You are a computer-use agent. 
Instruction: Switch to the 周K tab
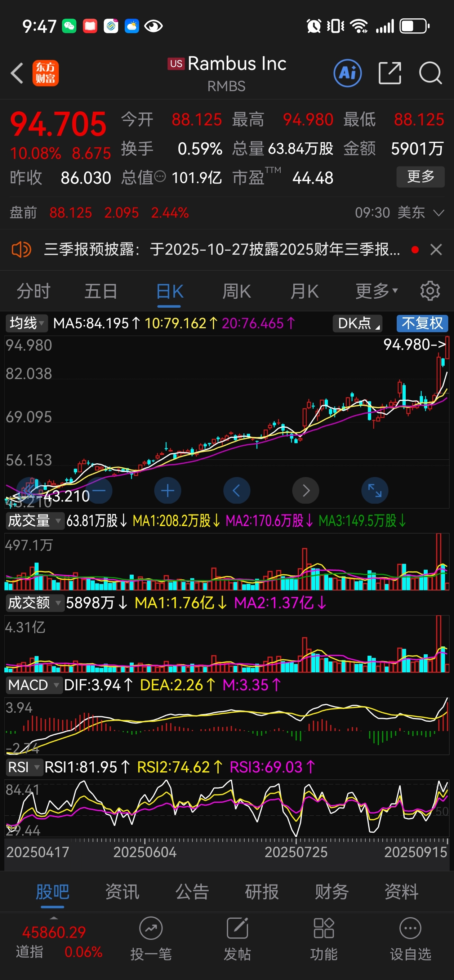tap(236, 291)
